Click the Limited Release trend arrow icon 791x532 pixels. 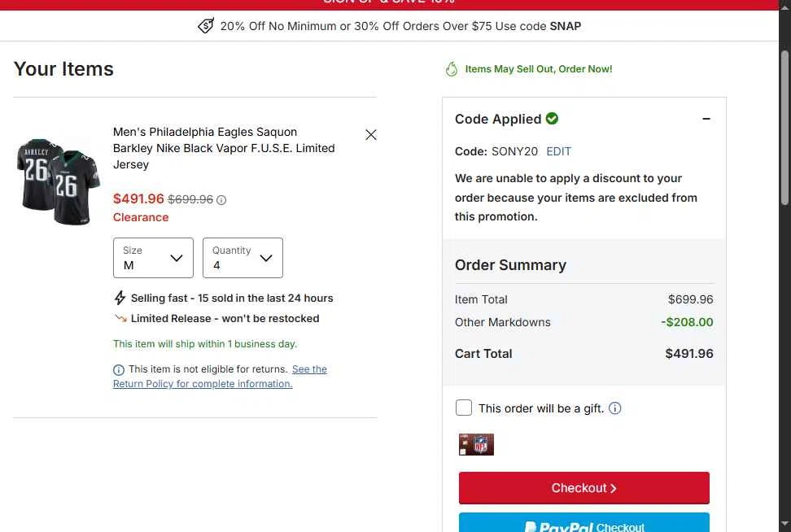coord(120,318)
